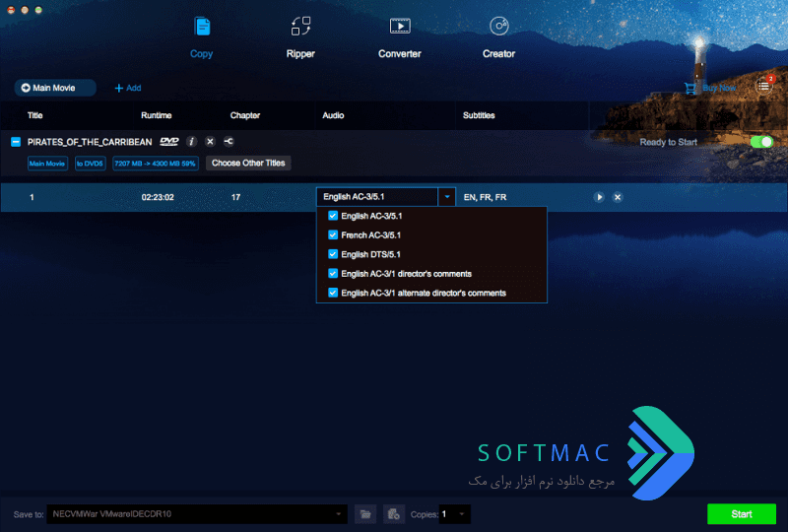Collapse the PIRATES_OF_THE_CARRIBEAN source entry
Image resolution: width=788 pixels, height=532 pixels.
(x=16, y=142)
